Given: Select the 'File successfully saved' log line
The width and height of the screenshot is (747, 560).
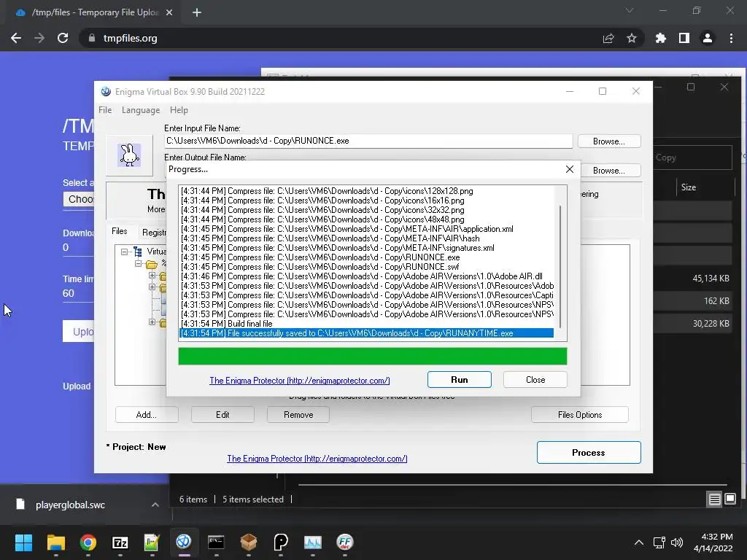Looking at the screenshot, I should [366, 333].
